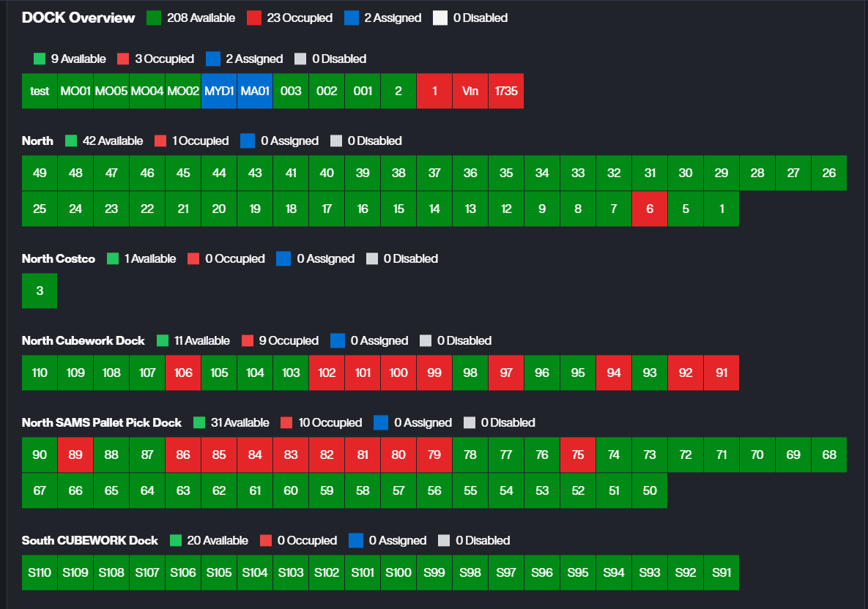Viewport: 868px width, 609px height.
Task: Click the red Occupied swatch in DOCK Overview header
Action: click(x=253, y=18)
